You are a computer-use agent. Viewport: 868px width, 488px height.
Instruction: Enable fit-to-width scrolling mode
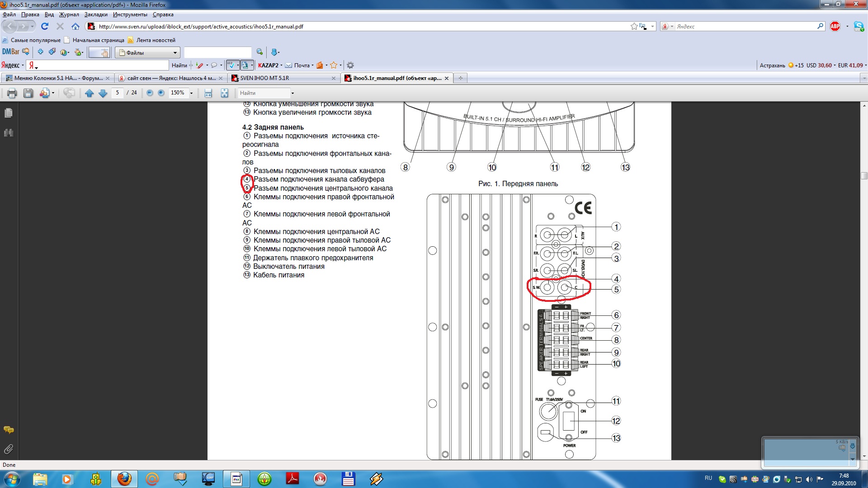tap(208, 93)
